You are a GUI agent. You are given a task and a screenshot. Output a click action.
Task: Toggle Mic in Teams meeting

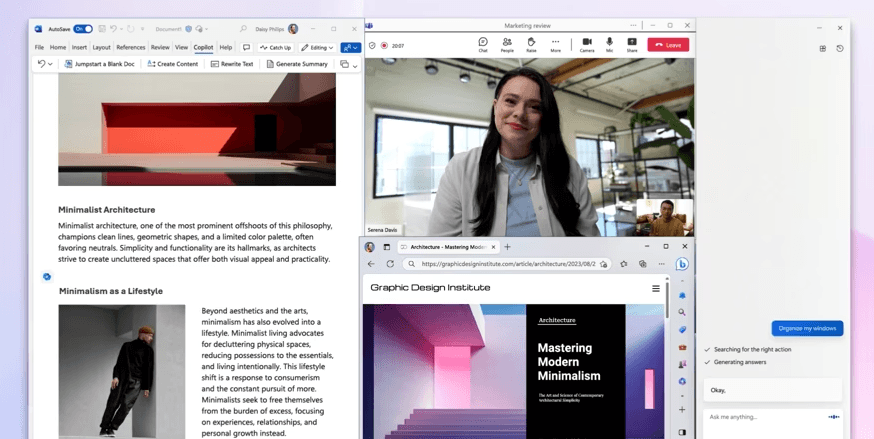tap(609, 45)
